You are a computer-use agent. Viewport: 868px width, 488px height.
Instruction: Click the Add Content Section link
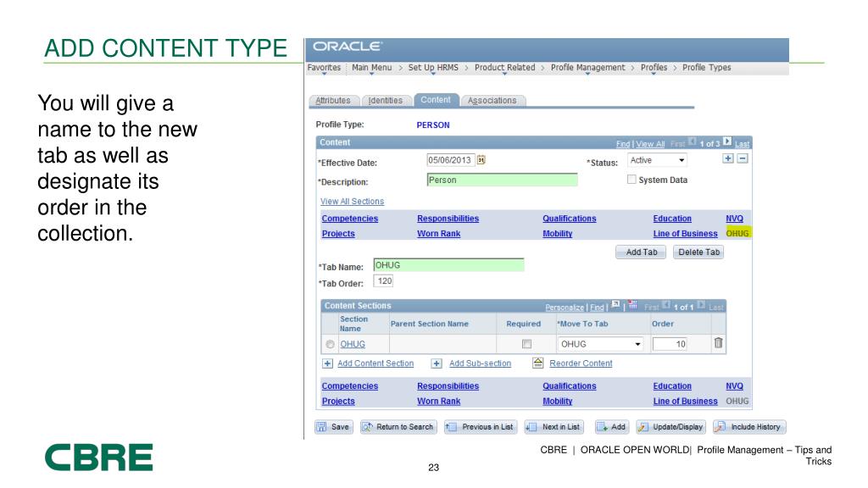click(376, 363)
